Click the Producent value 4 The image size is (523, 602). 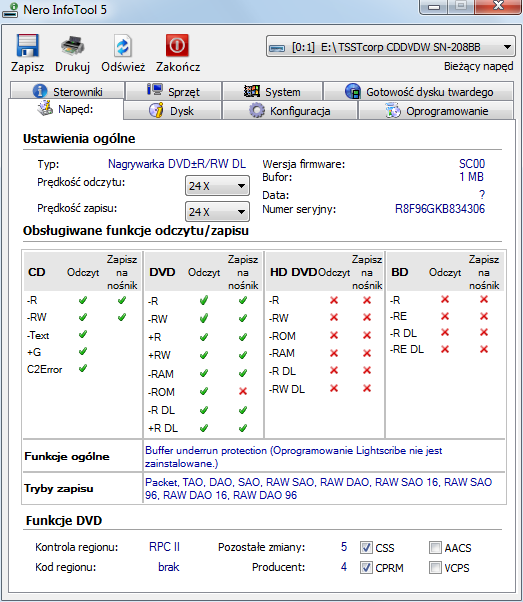point(344,567)
